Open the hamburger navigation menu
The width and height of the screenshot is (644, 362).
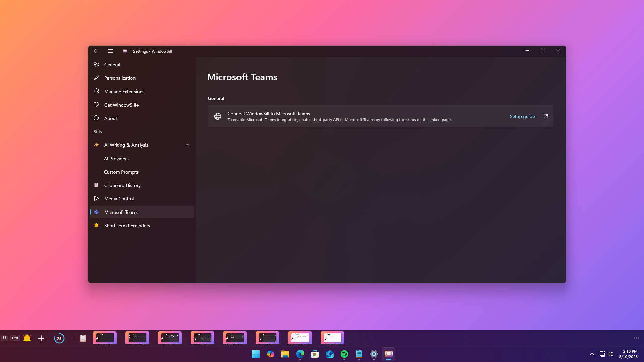pos(110,51)
